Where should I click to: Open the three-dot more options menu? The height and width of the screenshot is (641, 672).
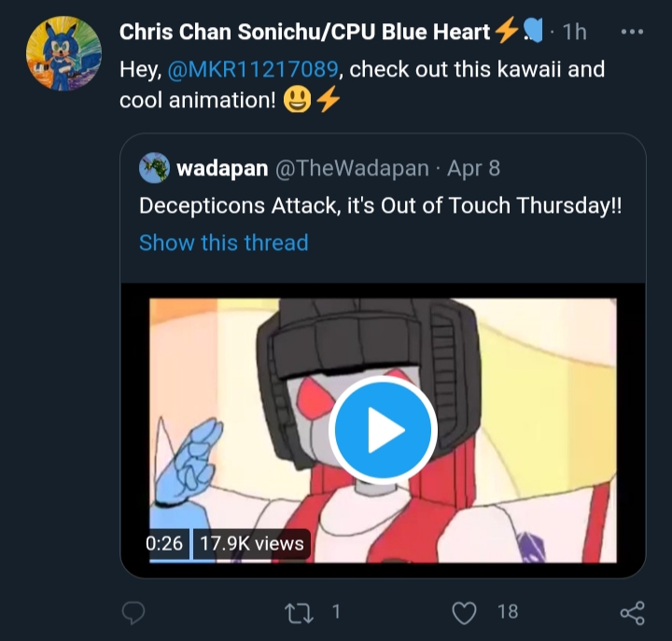click(x=632, y=32)
